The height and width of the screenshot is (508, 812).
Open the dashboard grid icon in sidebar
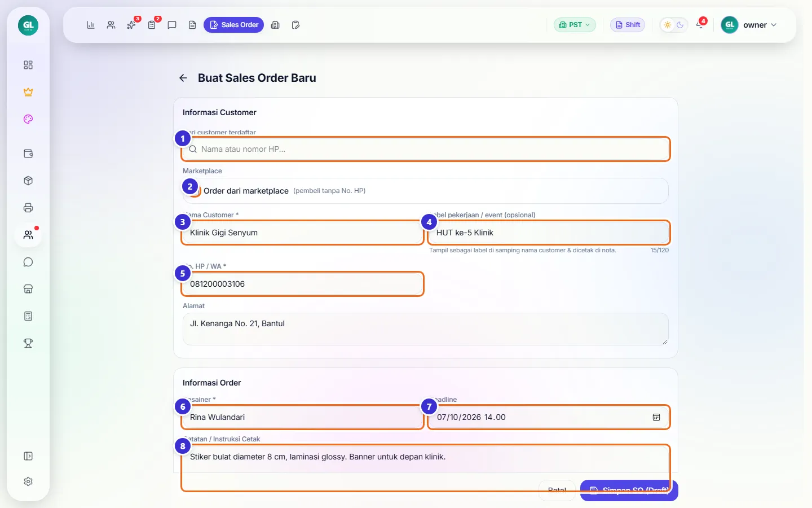click(28, 65)
